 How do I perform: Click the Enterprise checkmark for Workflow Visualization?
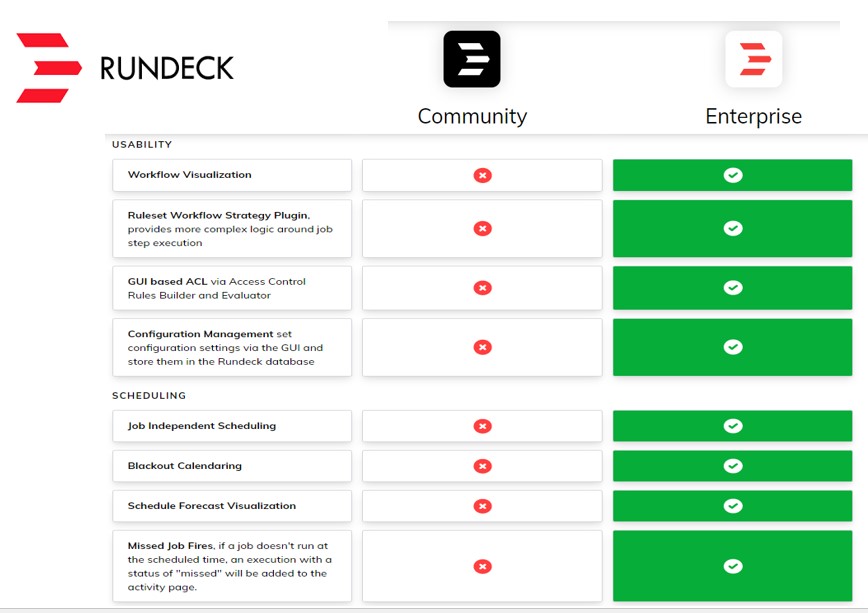(x=733, y=175)
